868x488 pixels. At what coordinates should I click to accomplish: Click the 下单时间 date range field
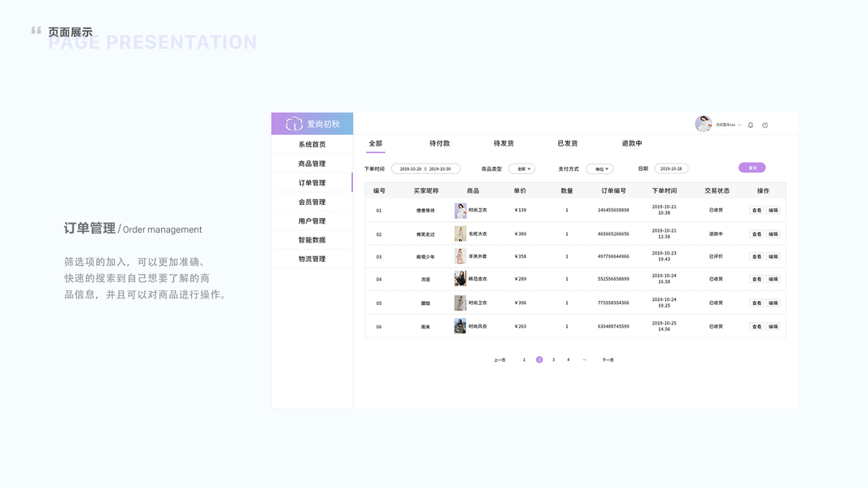(425, 168)
